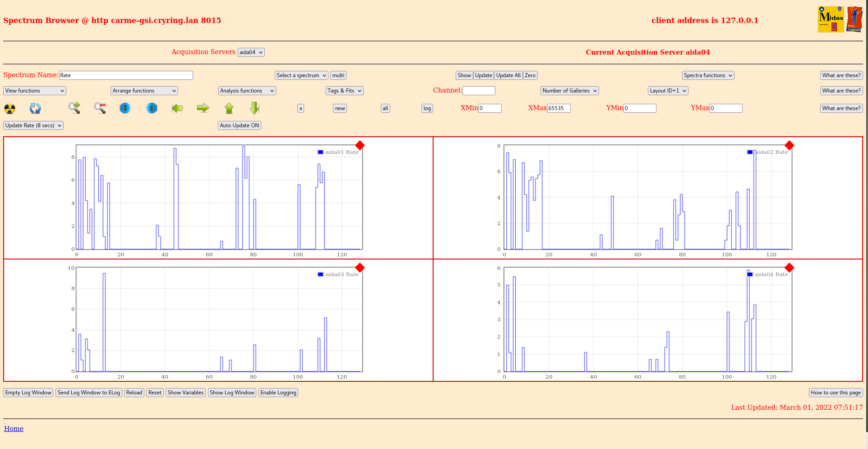Screen dimensions: 868x449
Task: Click the MIDAS logo in the header
Action: coord(831,19)
